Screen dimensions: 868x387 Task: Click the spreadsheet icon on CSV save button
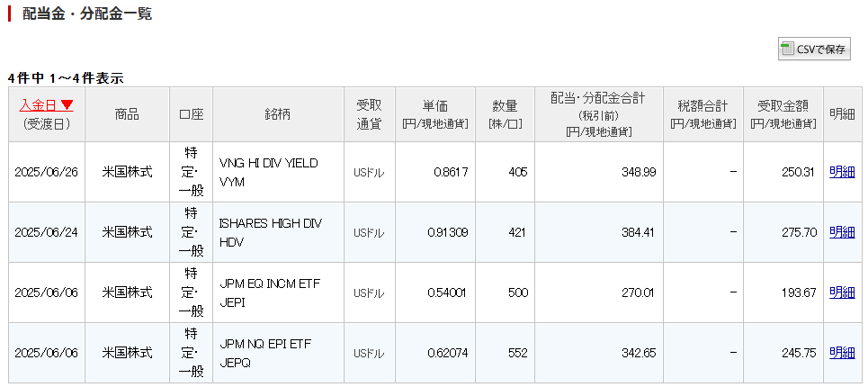pyautogui.click(x=787, y=49)
